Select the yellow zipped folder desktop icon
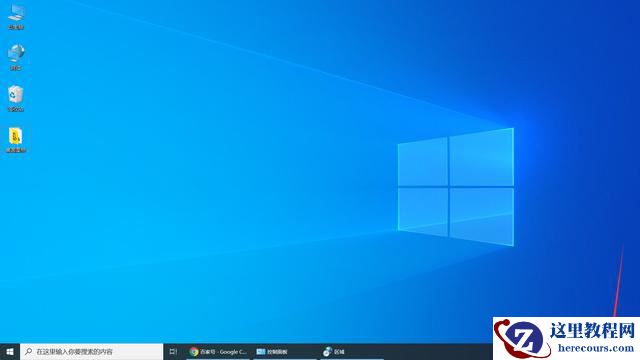Viewport: 640px width, 360px height. [x=16, y=140]
